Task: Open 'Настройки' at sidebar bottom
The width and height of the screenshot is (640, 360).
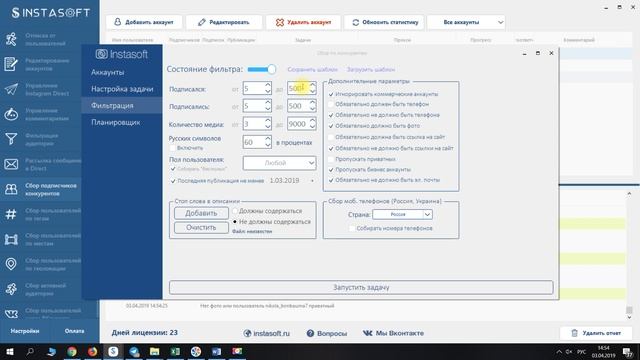Action: [25, 331]
